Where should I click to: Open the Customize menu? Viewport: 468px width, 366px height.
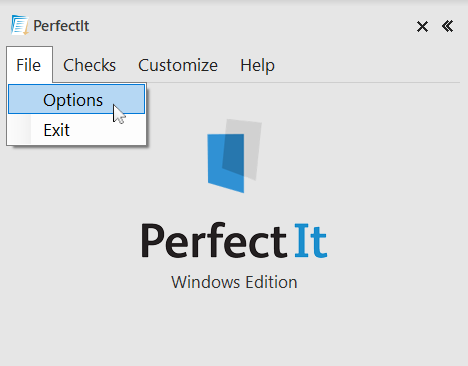(x=178, y=65)
